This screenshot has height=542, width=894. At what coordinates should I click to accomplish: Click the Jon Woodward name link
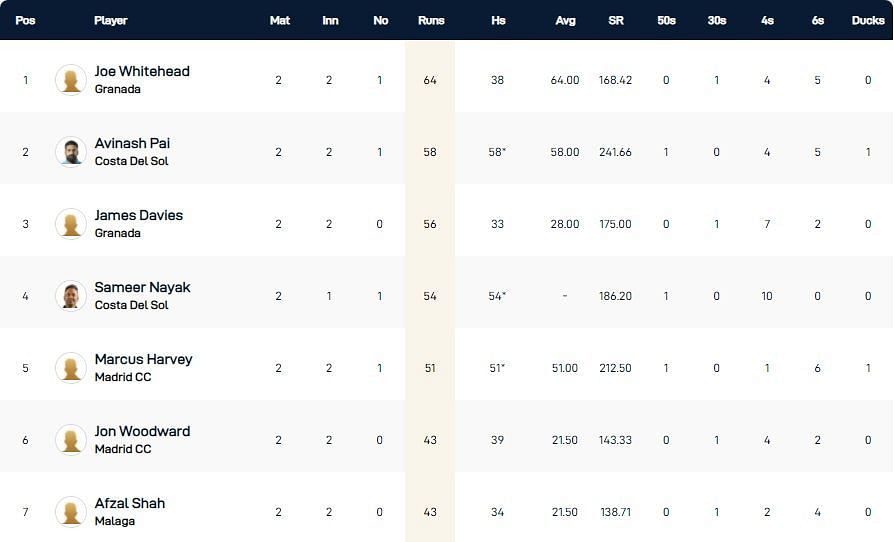(x=142, y=432)
